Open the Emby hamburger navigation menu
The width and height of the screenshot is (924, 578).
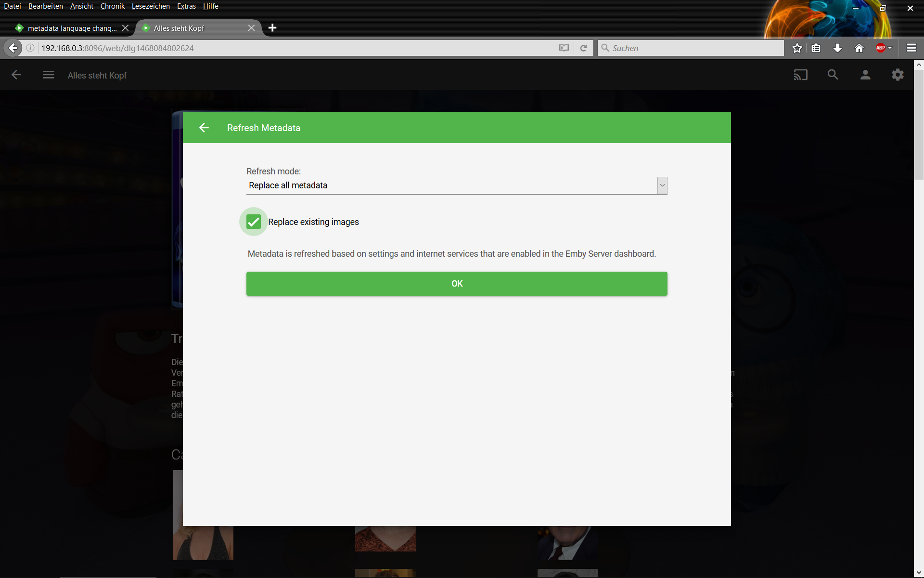pyautogui.click(x=48, y=75)
